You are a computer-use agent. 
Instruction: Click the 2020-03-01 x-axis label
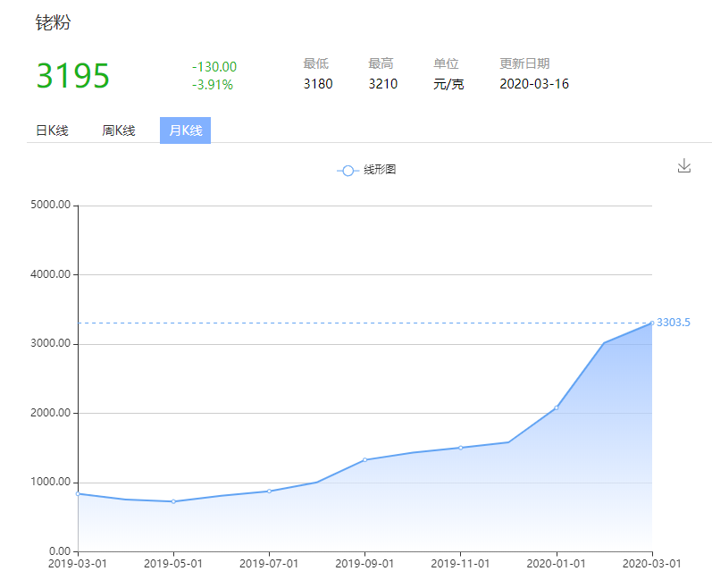(651, 564)
